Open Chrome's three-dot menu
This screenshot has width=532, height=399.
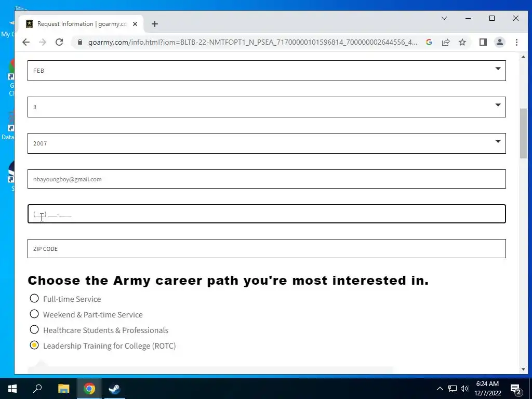pos(516,42)
